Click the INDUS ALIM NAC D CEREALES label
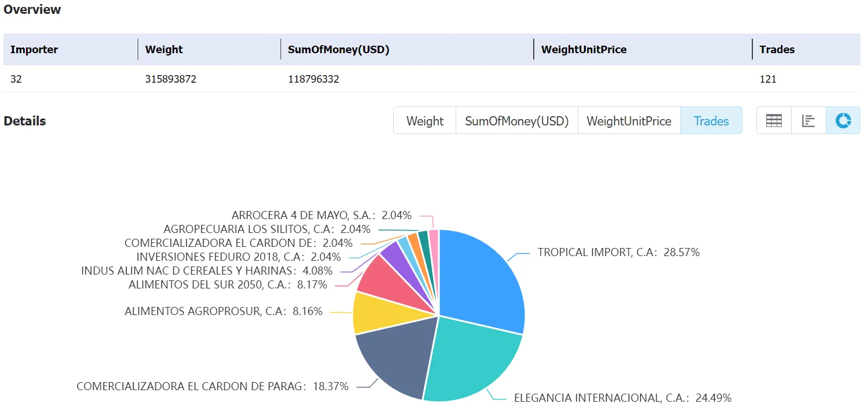Image resolution: width=868 pixels, height=411 pixels. 207,271
